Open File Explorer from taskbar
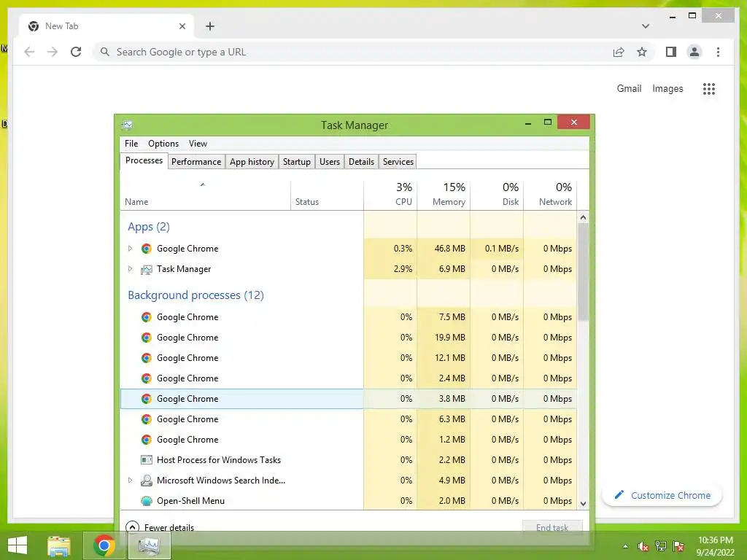 point(58,545)
